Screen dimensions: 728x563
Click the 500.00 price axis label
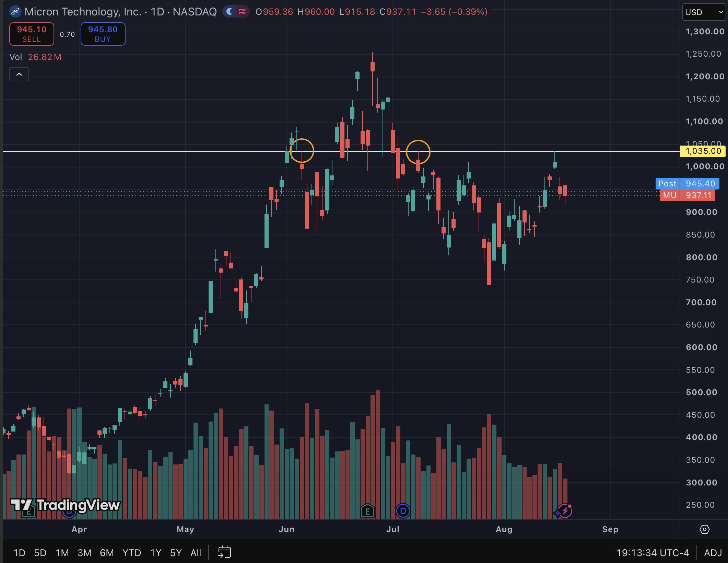[x=702, y=392]
